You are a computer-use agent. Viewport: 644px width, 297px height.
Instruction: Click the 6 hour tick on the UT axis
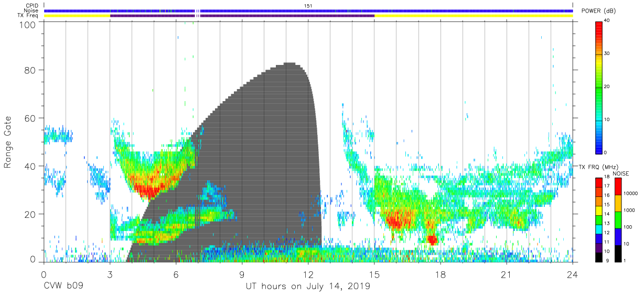176,274
